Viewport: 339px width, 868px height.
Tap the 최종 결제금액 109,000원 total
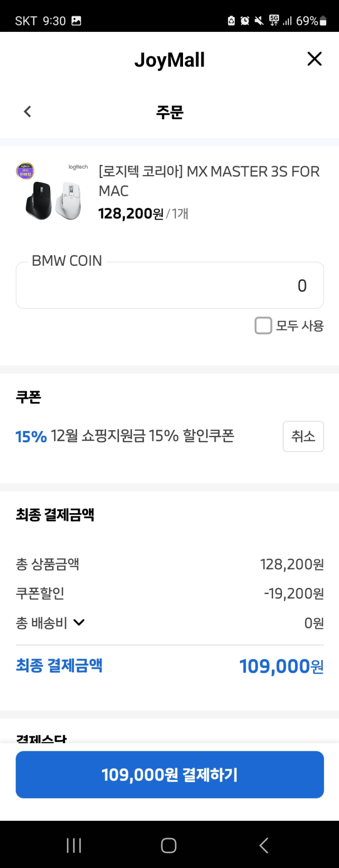click(281, 666)
